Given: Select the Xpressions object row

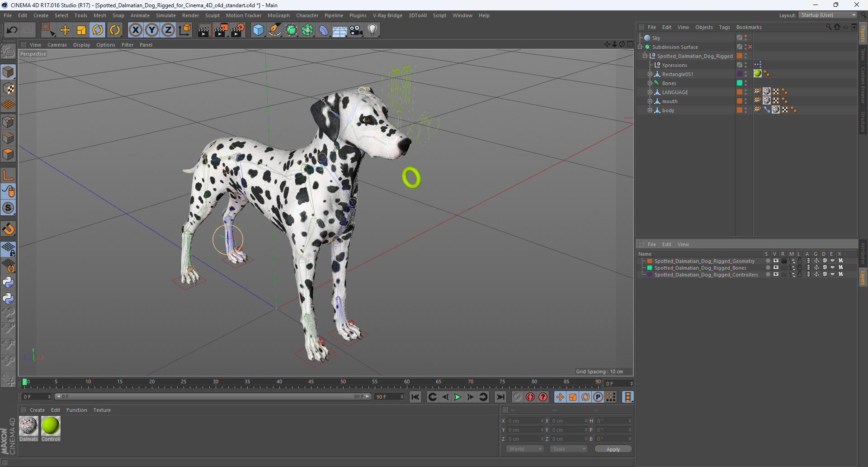Looking at the screenshot, I should [x=674, y=65].
